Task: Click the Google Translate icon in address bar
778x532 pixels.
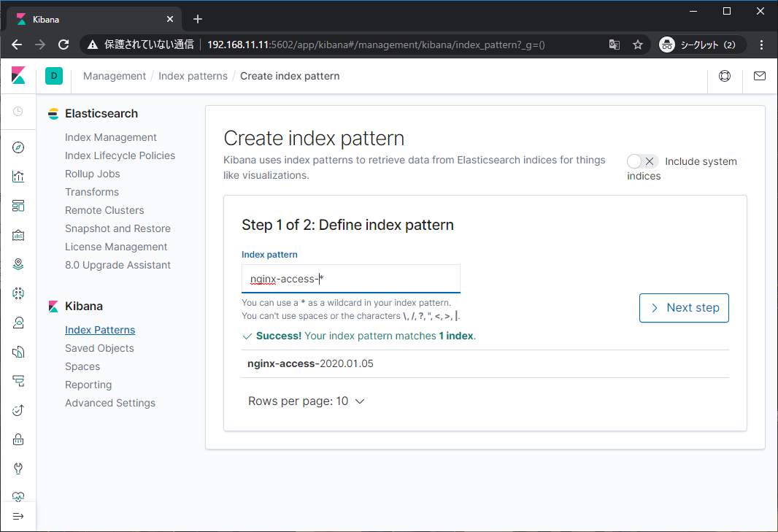Action: (614, 45)
